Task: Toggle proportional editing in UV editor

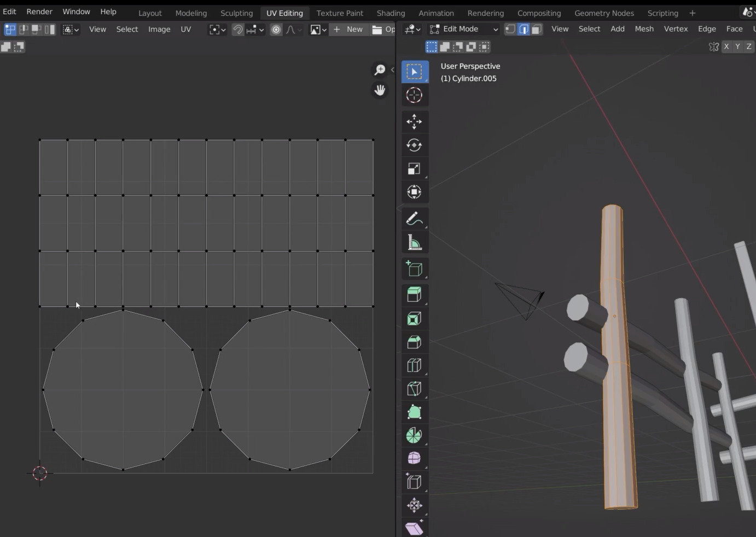Action: 276,30
